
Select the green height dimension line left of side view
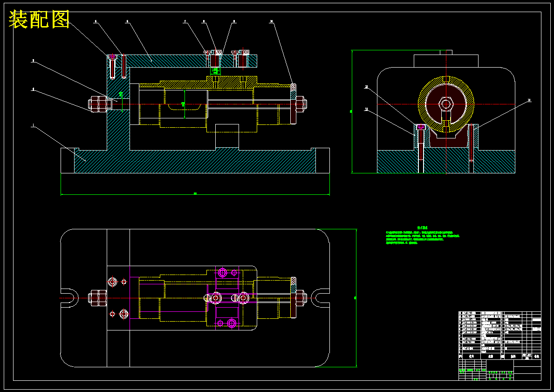(351, 112)
